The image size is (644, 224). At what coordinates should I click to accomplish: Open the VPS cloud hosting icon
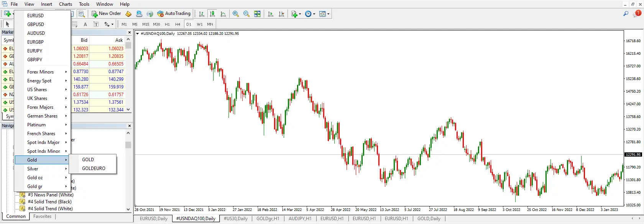pyautogui.click(x=139, y=14)
